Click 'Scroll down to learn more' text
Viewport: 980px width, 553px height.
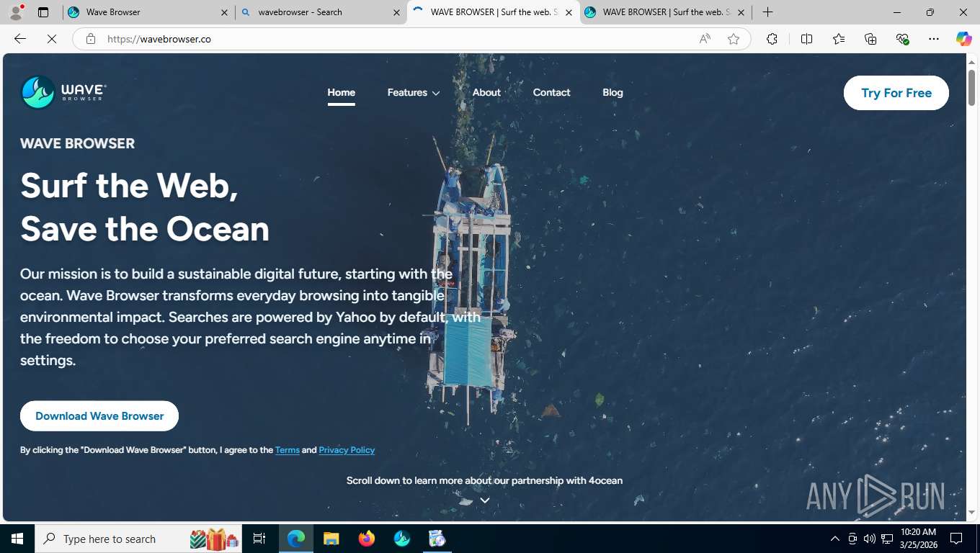(484, 480)
